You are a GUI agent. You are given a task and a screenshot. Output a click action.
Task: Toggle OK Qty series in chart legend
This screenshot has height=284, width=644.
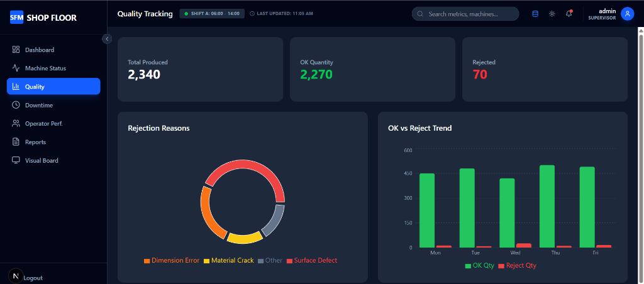[480, 266]
